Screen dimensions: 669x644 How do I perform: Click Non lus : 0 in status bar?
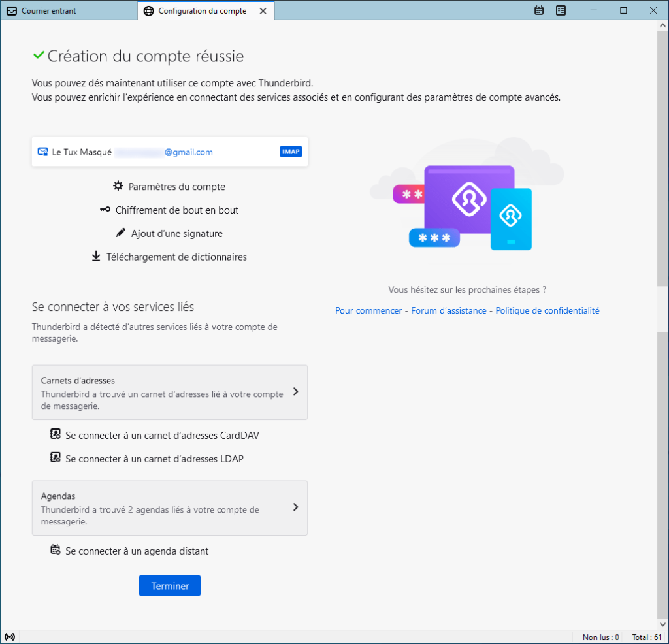click(x=601, y=637)
